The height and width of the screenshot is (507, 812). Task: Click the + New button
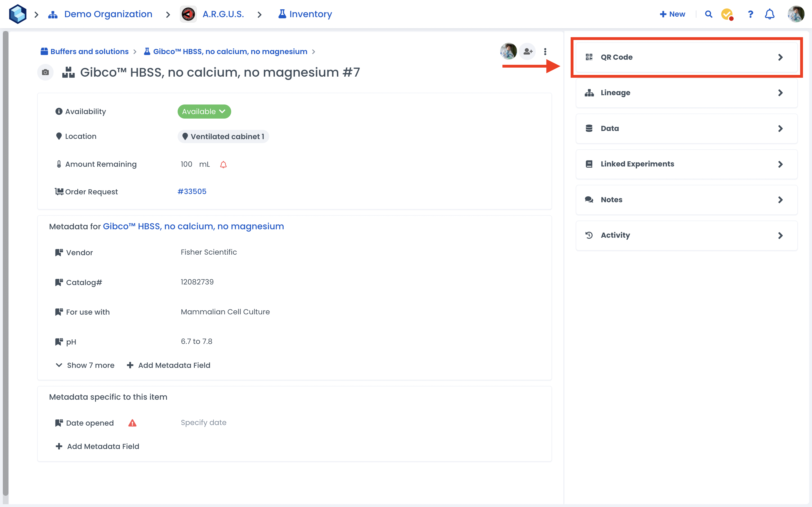[672, 14]
